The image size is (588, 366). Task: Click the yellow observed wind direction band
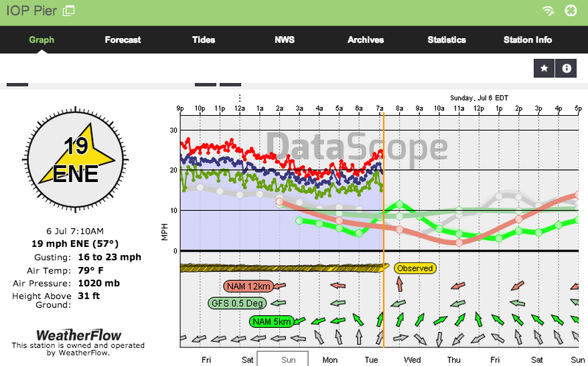[284, 268]
